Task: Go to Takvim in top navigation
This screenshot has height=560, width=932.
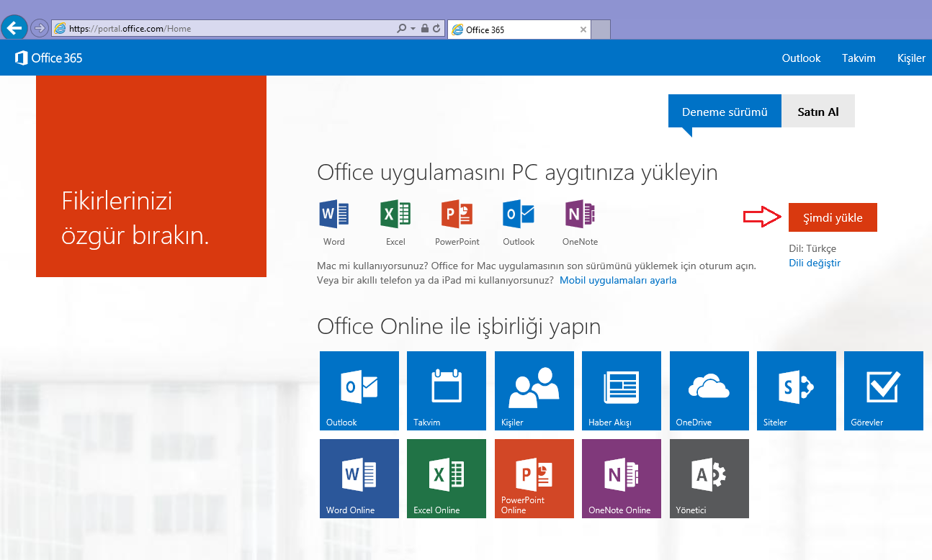Action: coord(859,58)
